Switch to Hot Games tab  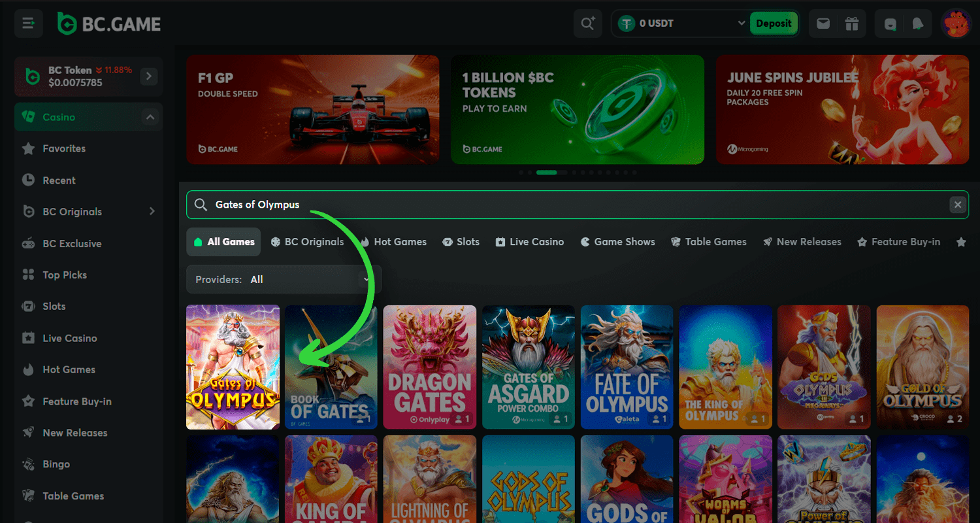click(x=393, y=242)
